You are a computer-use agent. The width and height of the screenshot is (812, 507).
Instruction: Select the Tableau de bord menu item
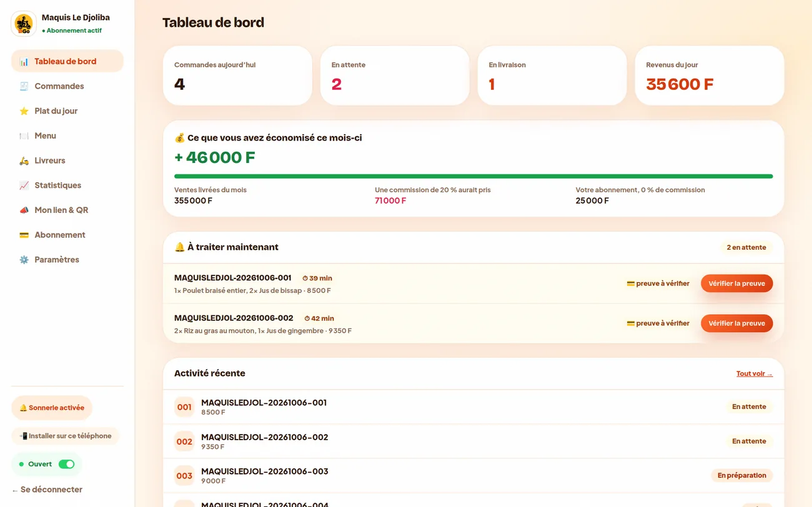click(67, 61)
